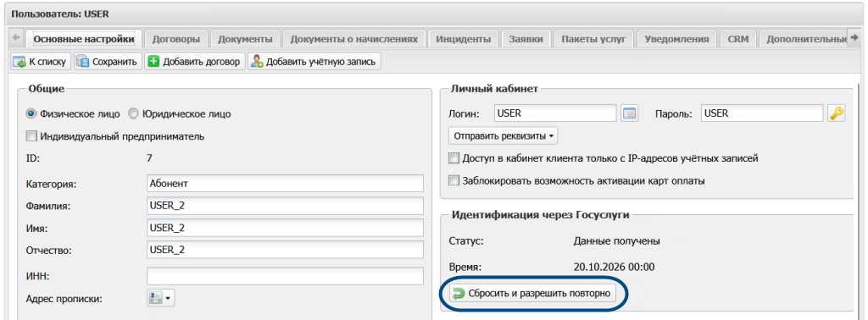Open the Инциденты tab
This screenshot has height=320, width=868.
pyautogui.click(x=464, y=39)
